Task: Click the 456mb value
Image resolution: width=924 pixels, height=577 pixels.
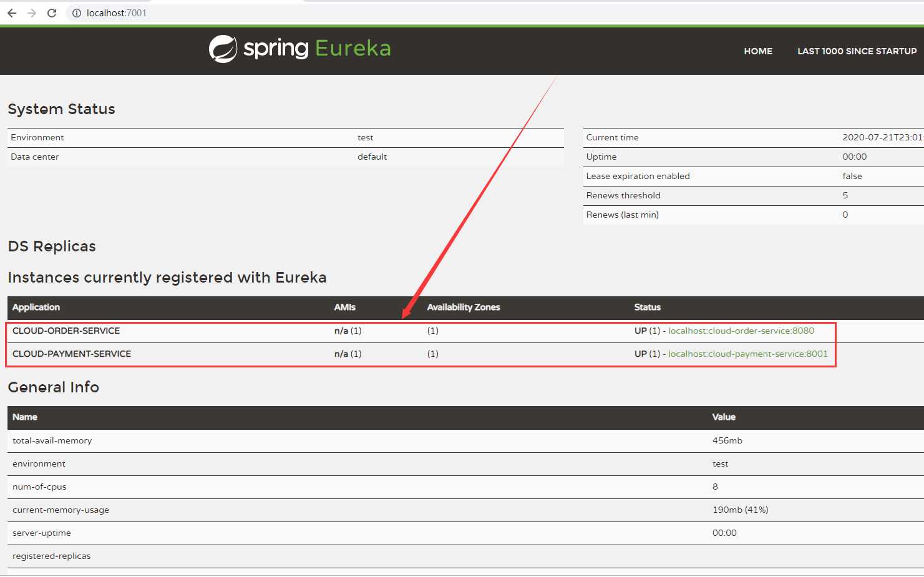Action: tap(727, 440)
